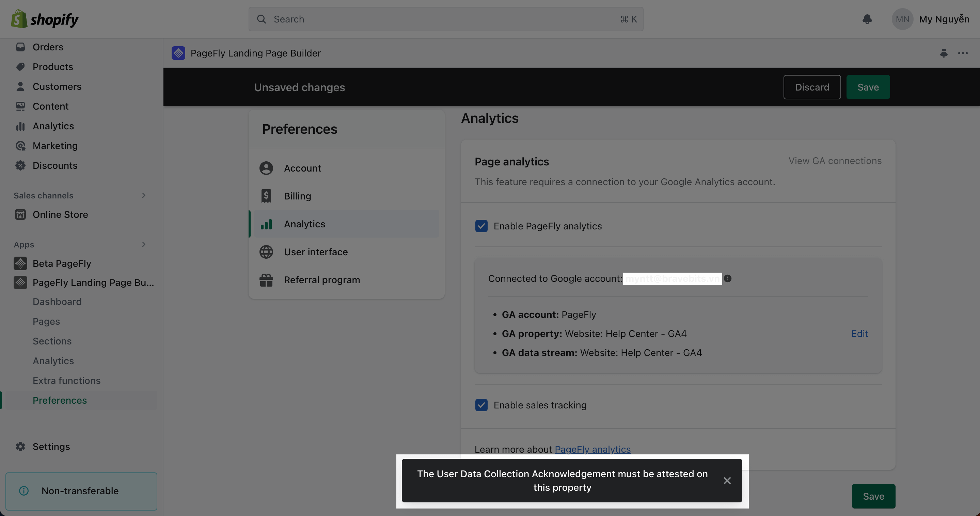Open Referral program preferences

point(346,280)
